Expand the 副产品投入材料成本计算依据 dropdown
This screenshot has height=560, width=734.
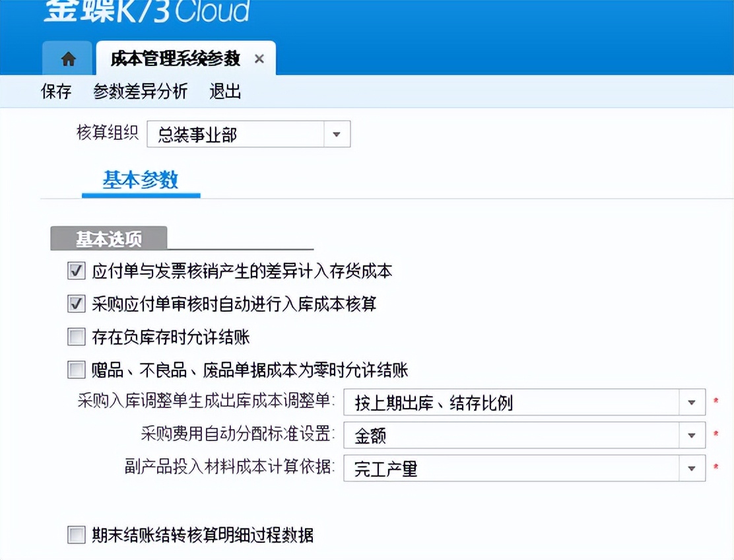[692, 468]
